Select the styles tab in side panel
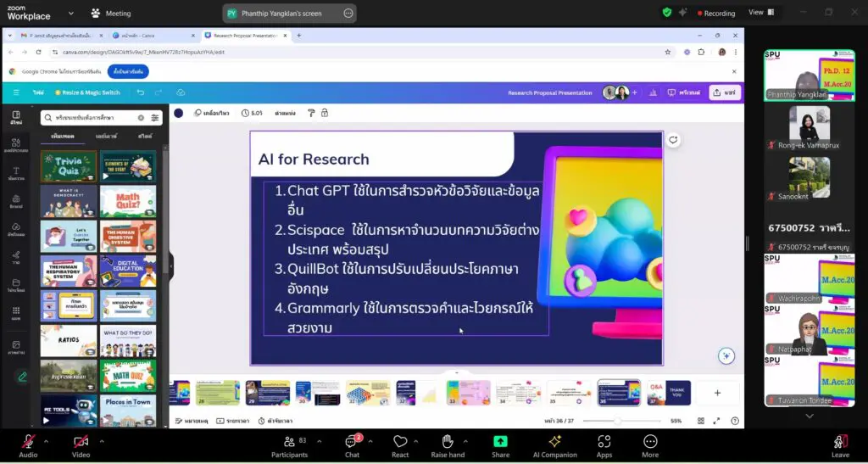Screen dimensions: 868x464 145,136
